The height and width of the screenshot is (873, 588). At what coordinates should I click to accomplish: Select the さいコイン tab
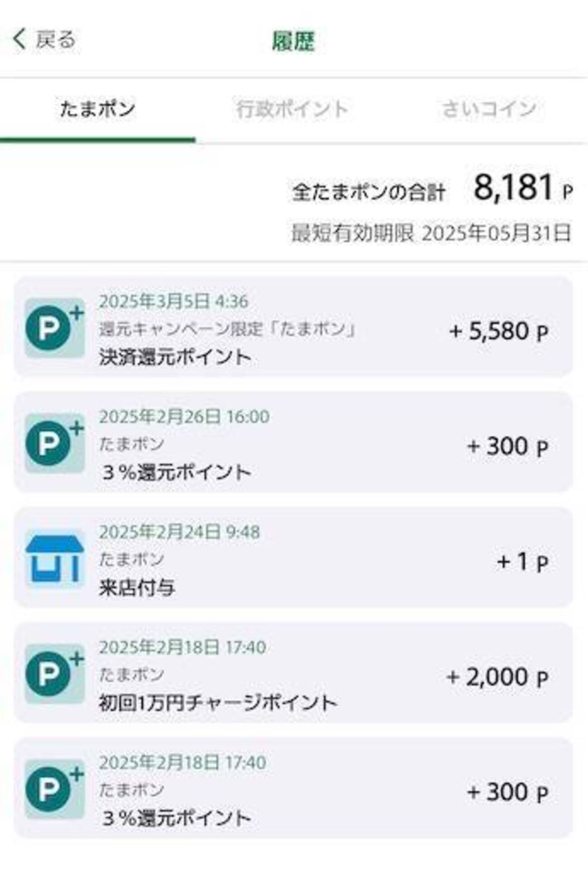[489, 110]
